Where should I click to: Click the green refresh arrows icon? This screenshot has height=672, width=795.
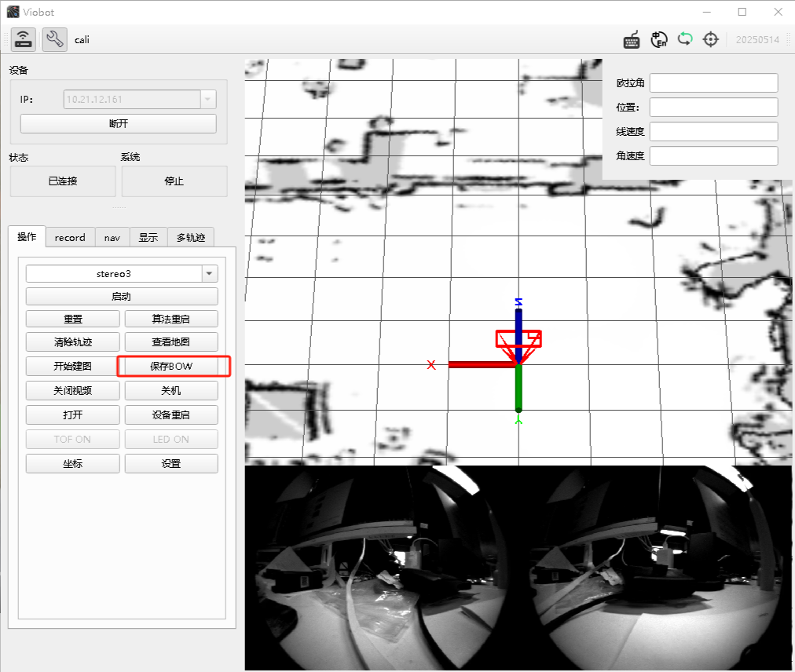pos(685,38)
